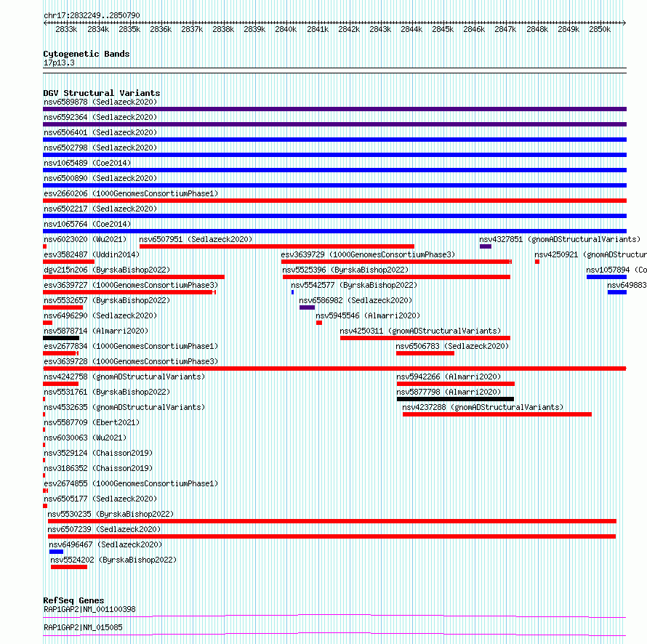Select the nsv1057894 blue variant bar
647x644 pixels.
606,277
